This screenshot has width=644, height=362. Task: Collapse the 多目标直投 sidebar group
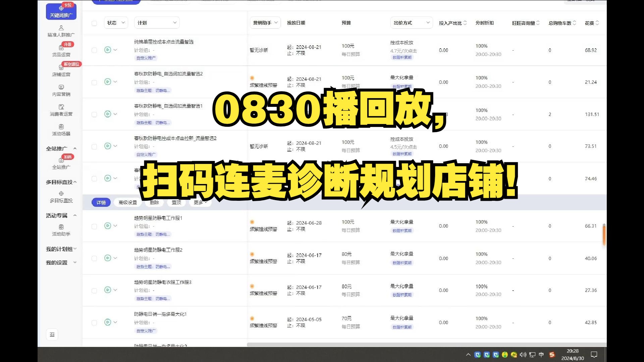[75, 182]
